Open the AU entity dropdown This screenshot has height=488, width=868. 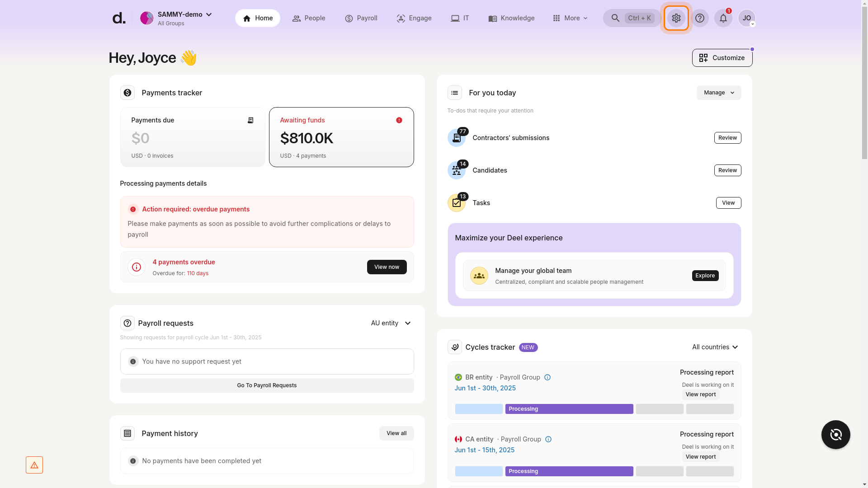pos(391,323)
